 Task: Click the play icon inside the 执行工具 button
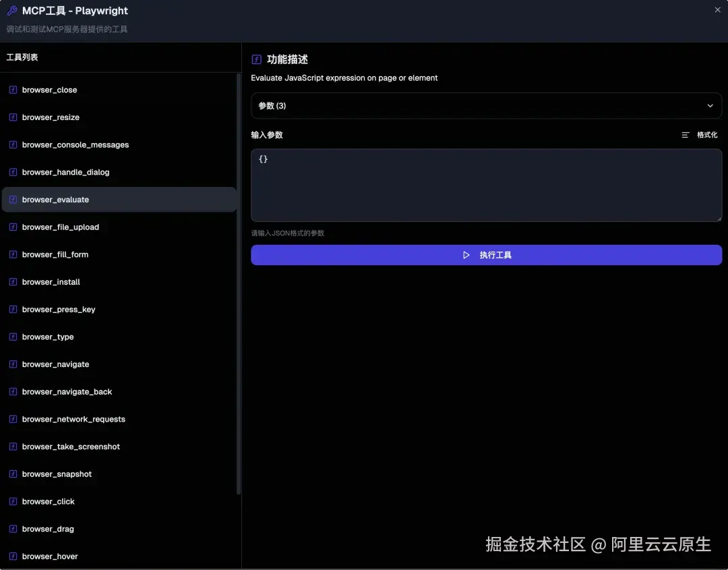465,254
